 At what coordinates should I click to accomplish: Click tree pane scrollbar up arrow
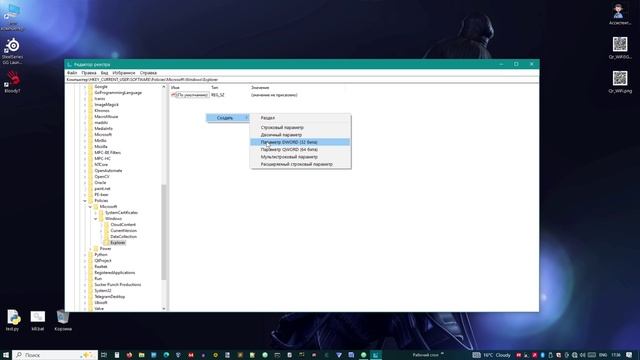tap(164, 87)
